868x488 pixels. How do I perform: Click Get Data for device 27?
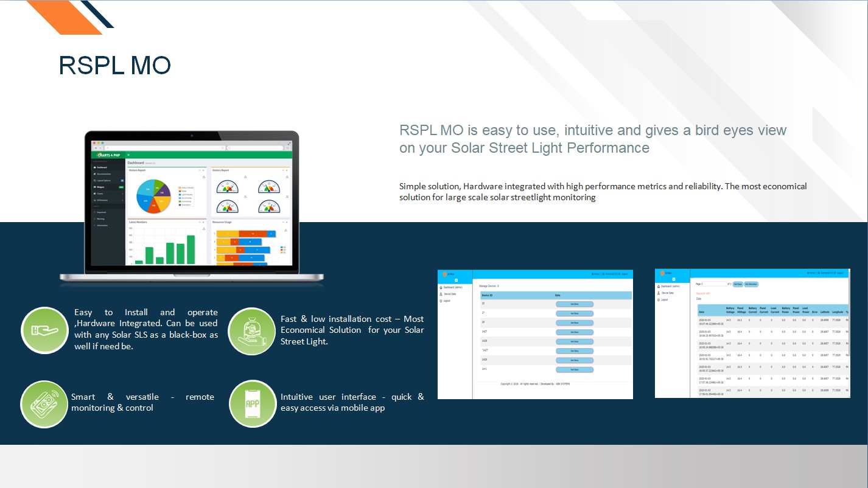575,313
